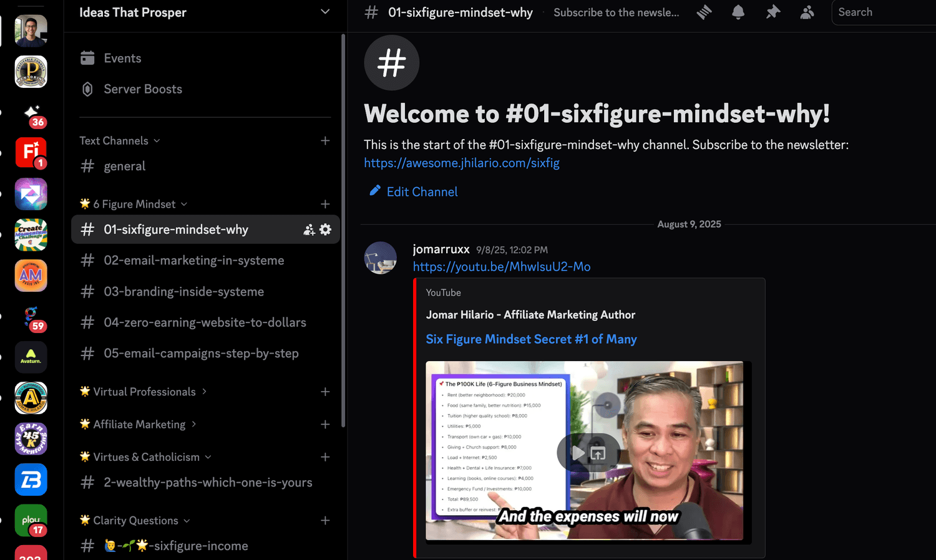The height and width of the screenshot is (560, 936).
Task: Open 2-wealthy-paths-which-one-is-yours channel
Action: 205,483
